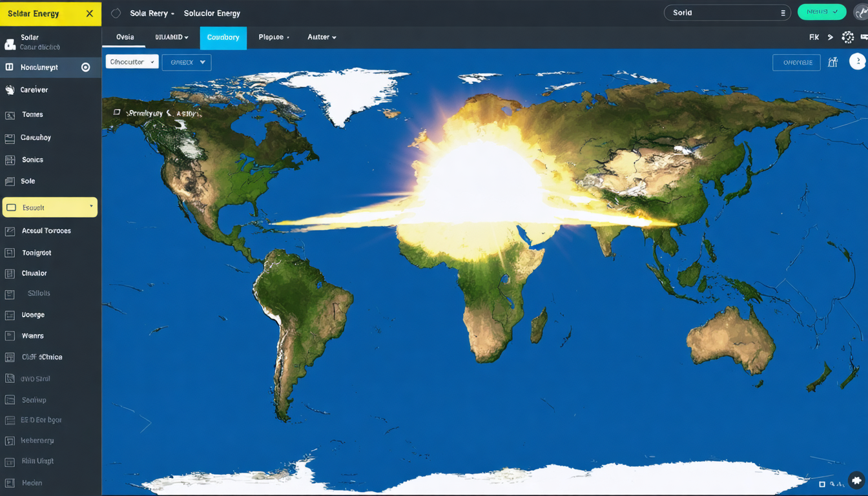Image resolution: width=868 pixels, height=496 pixels.
Task: Select the Sonics sidebar icon
Action: coord(9,160)
